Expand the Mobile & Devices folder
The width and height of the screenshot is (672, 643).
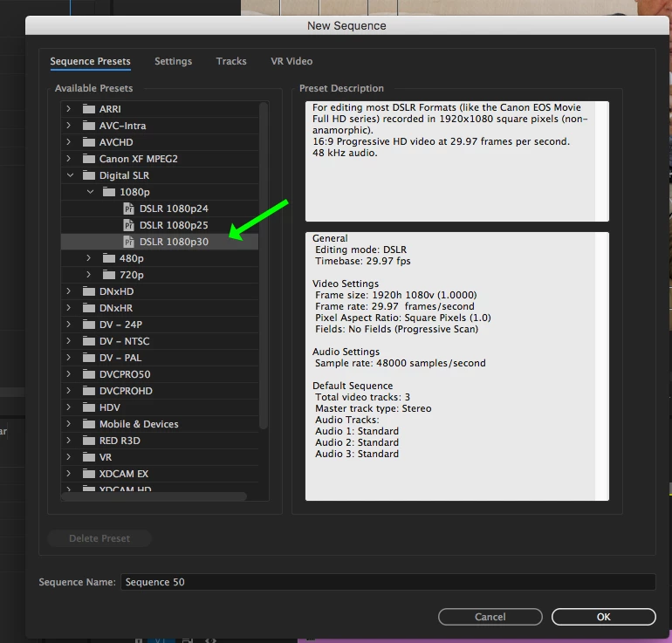click(x=69, y=424)
